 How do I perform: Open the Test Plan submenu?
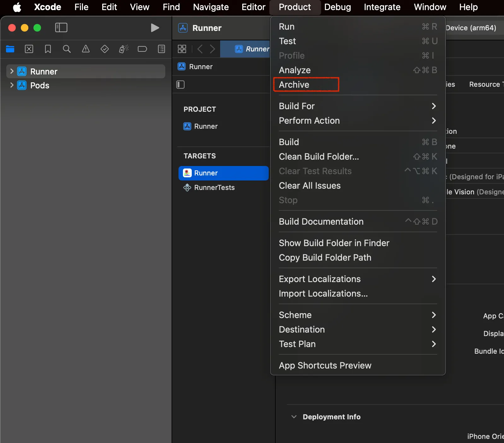tap(358, 344)
